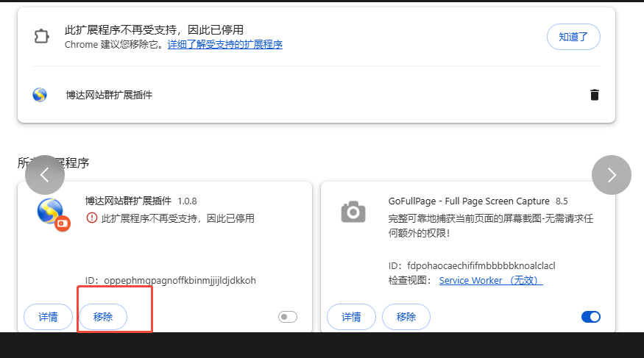Click the 知道了 button

(x=573, y=37)
